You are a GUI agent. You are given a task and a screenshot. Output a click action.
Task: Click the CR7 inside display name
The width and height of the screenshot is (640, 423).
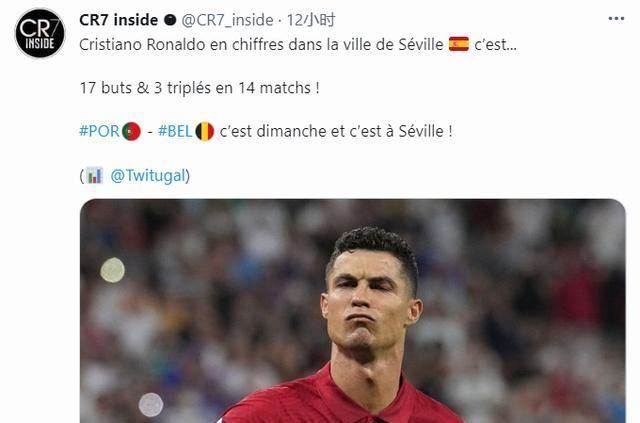(x=119, y=20)
